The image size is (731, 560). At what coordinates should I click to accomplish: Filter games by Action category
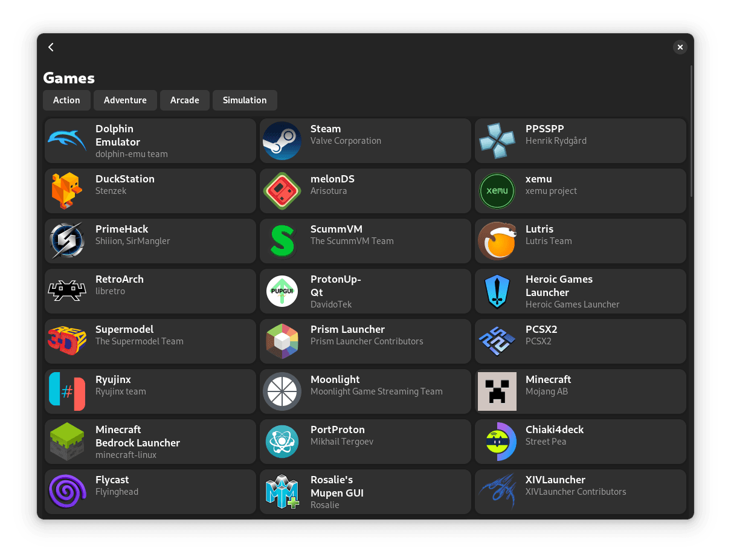[66, 100]
